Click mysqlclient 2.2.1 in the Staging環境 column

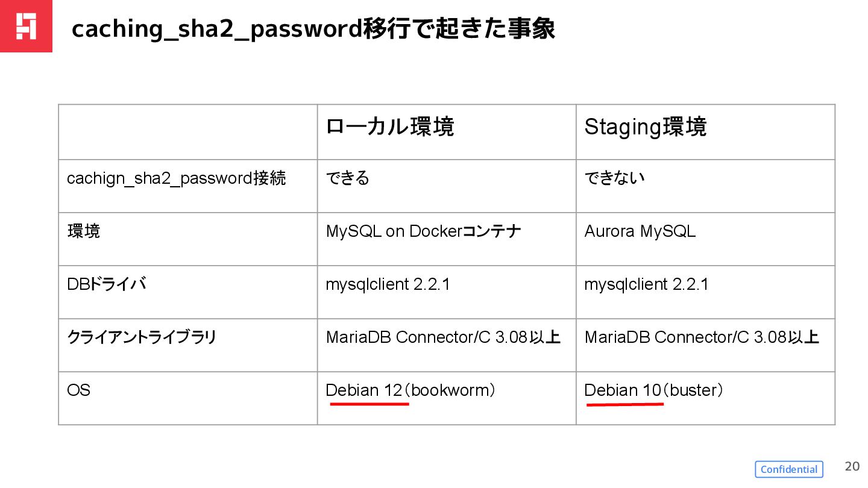(646, 284)
